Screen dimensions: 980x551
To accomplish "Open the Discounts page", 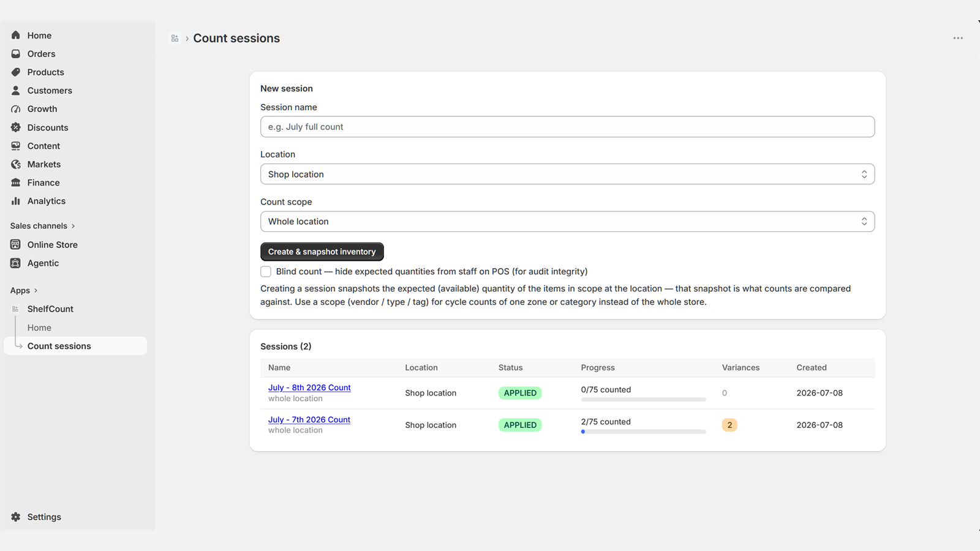I will pyautogui.click(x=48, y=127).
